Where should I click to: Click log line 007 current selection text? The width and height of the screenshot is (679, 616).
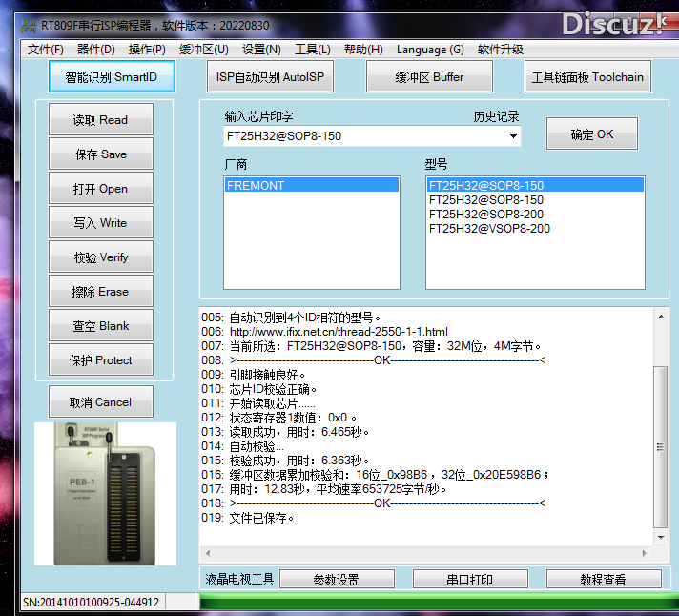click(x=371, y=346)
